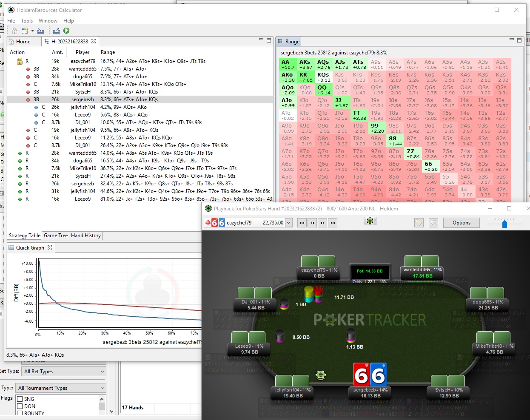530x420 pixels.
Task: Click the dealer button chip on table
Action: click(x=321, y=375)
